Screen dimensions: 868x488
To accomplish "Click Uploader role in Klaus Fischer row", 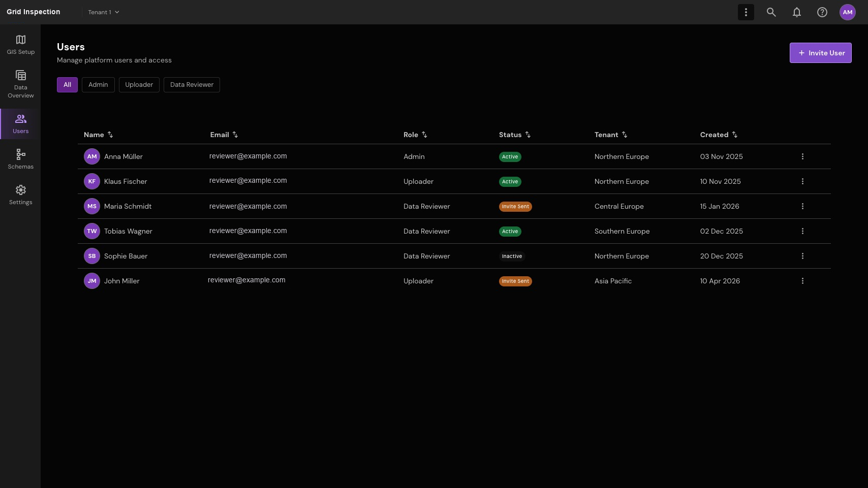I will (x=418, y=181).
